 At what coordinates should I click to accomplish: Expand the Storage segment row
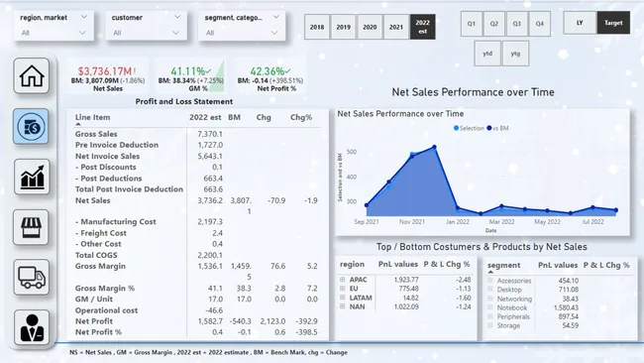[x=490, y=325]
